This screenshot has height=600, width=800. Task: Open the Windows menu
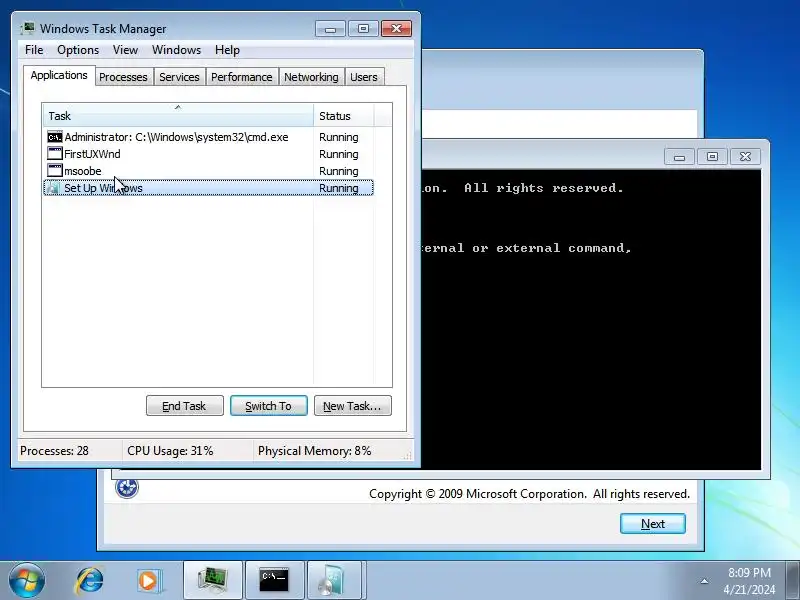click(x=177, y=50)
